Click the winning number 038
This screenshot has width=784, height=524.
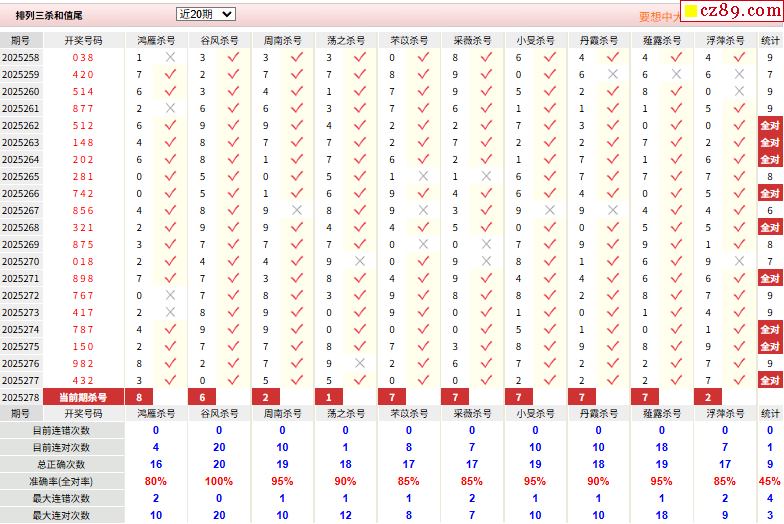[x=83, y=58]
